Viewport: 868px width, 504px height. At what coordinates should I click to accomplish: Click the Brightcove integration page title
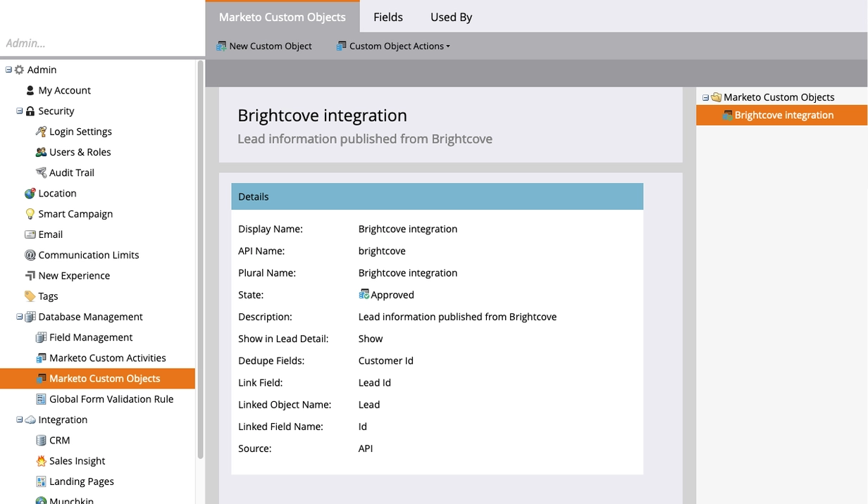pyautogui.click(x=322, y=115)
